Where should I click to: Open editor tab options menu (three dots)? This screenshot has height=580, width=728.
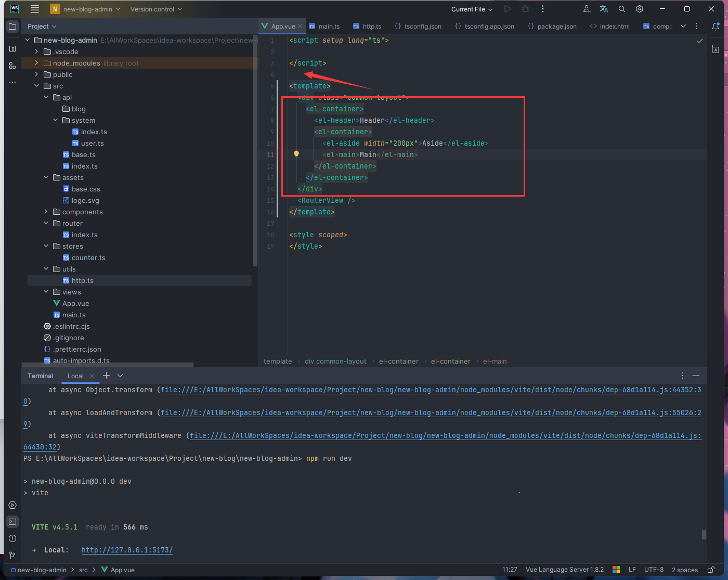[x=697, y=26]
